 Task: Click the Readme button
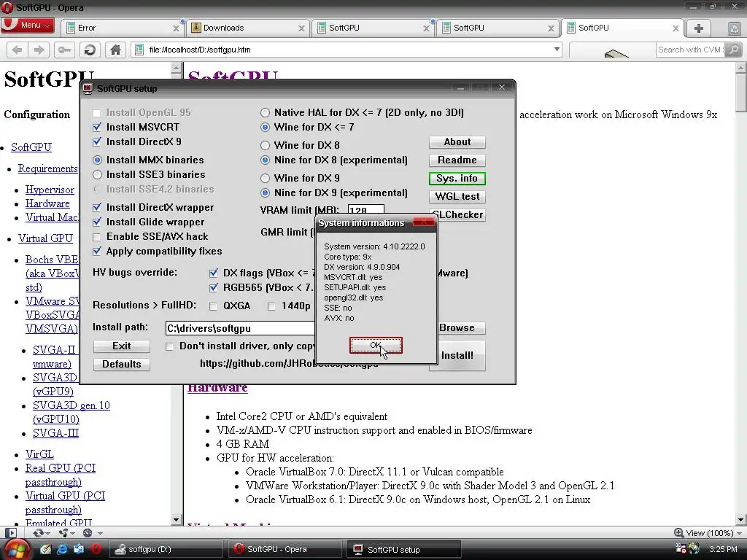click(457, 160)
